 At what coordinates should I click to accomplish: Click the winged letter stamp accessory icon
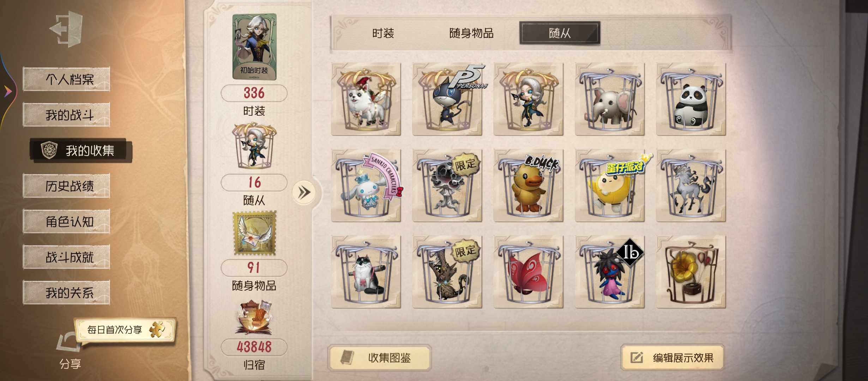click(x=254, y=233)
